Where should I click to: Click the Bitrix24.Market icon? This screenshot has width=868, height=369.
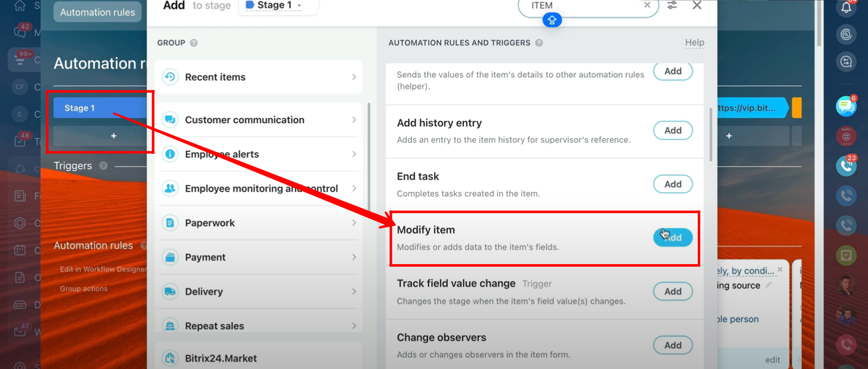pyautogui.click(x=170, y=358)
